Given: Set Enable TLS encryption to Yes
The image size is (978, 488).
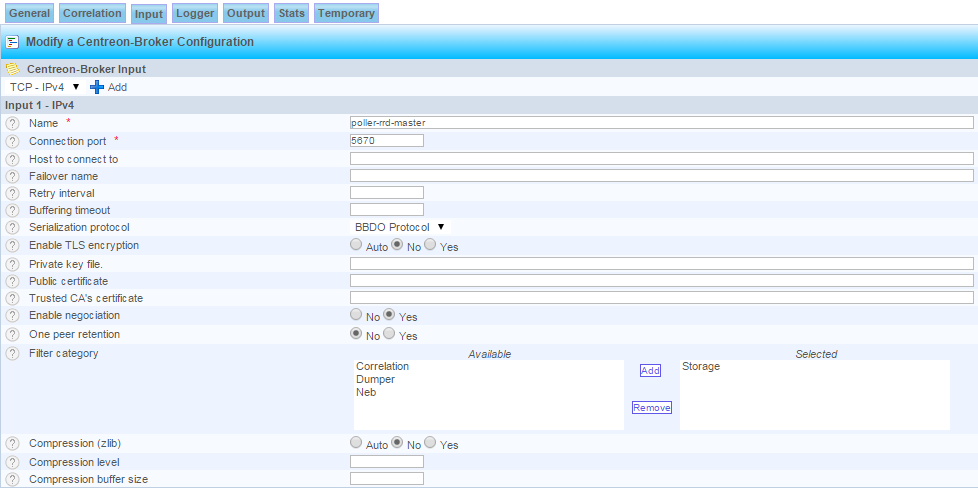Looking at the screenshot, I should pos(430,245).
